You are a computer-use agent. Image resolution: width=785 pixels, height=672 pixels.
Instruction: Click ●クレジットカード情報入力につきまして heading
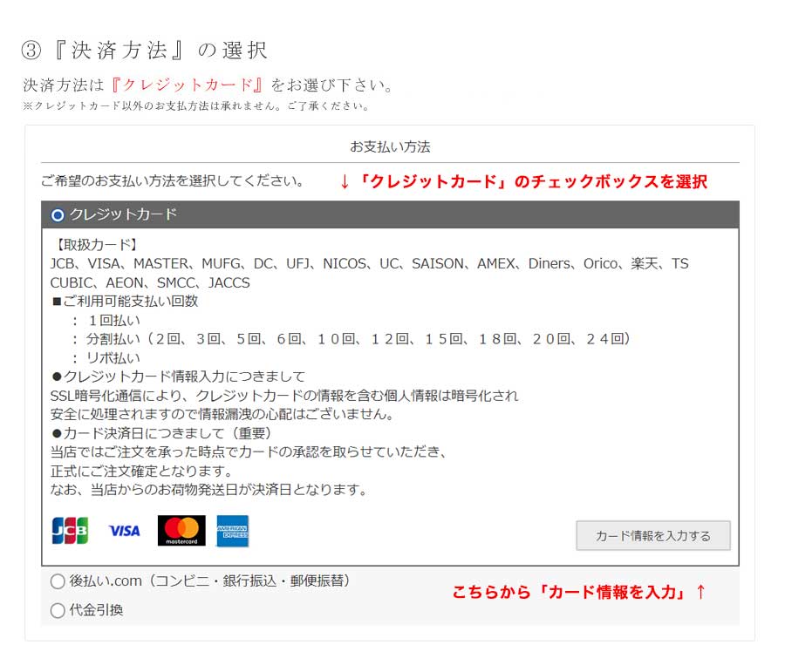coord(178,377)
